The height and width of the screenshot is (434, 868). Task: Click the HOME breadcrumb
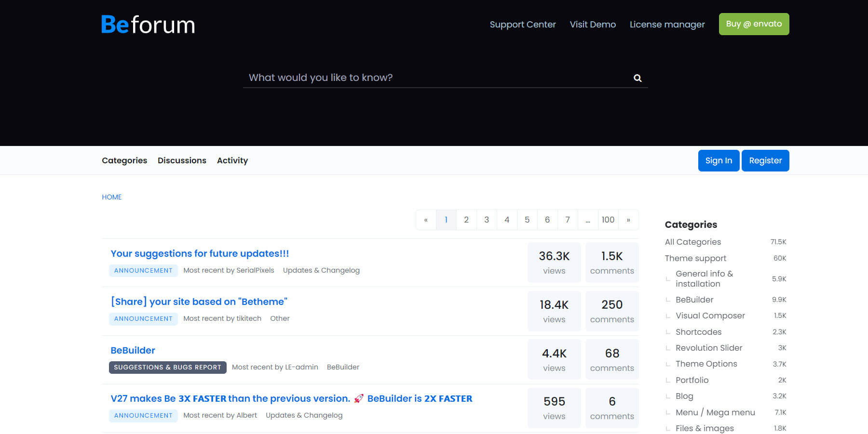pos(111,197)
